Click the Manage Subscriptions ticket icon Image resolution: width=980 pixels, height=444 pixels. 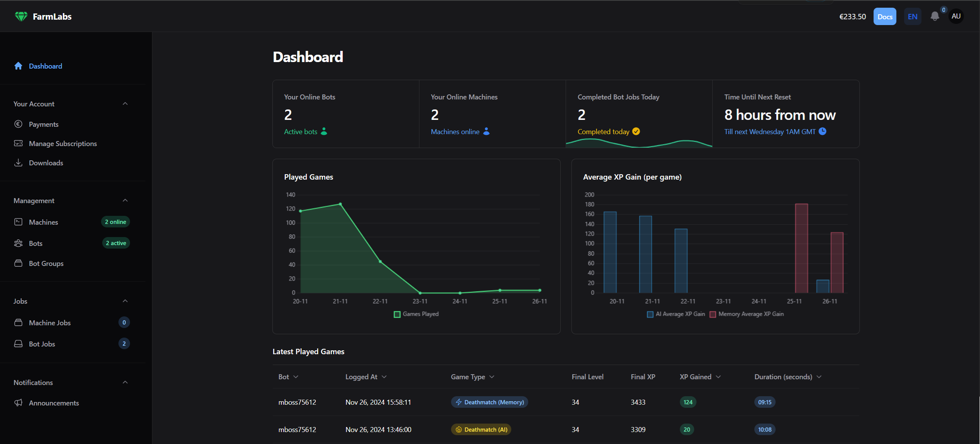click(18, 143)
